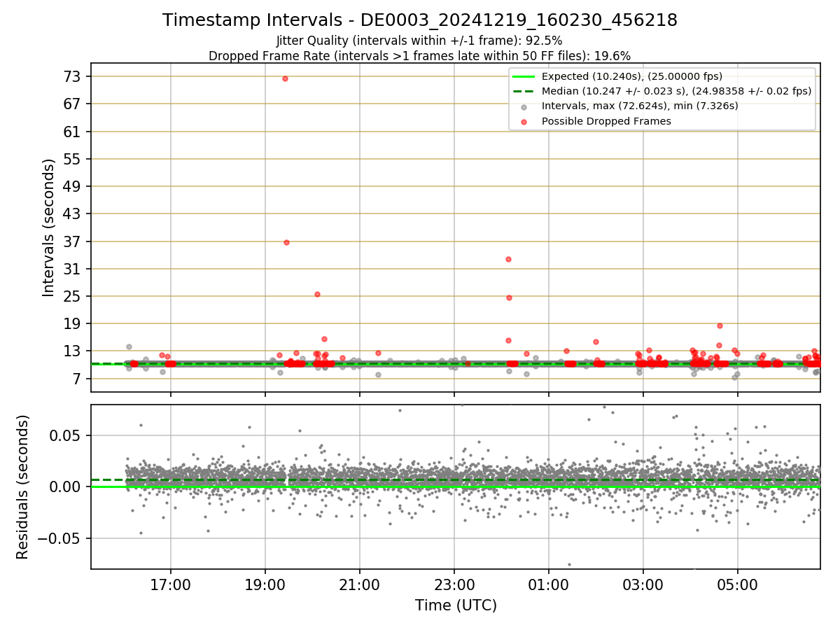Click legend entry 'Median (10.247 +/- 0.023 s)'
The width and height of the screenshot is (840, 630).
click(x=676, y=91)
